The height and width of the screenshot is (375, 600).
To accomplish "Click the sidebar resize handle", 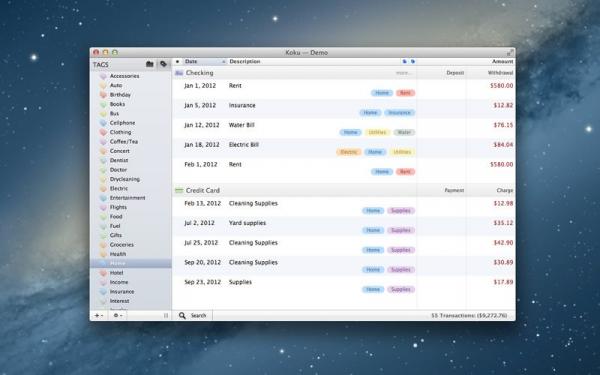I will (166, 315).
